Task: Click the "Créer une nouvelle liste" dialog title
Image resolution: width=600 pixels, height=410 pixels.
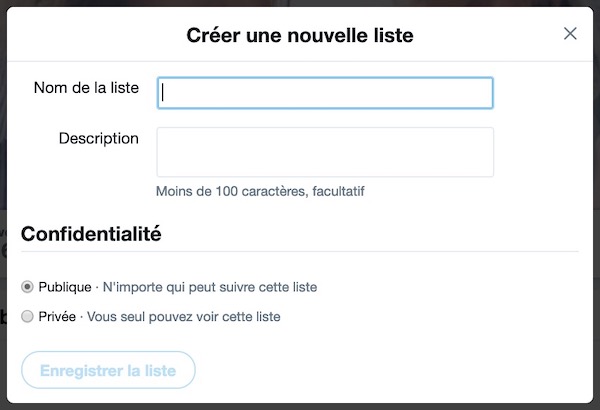Action: click(x=300, y=36)
